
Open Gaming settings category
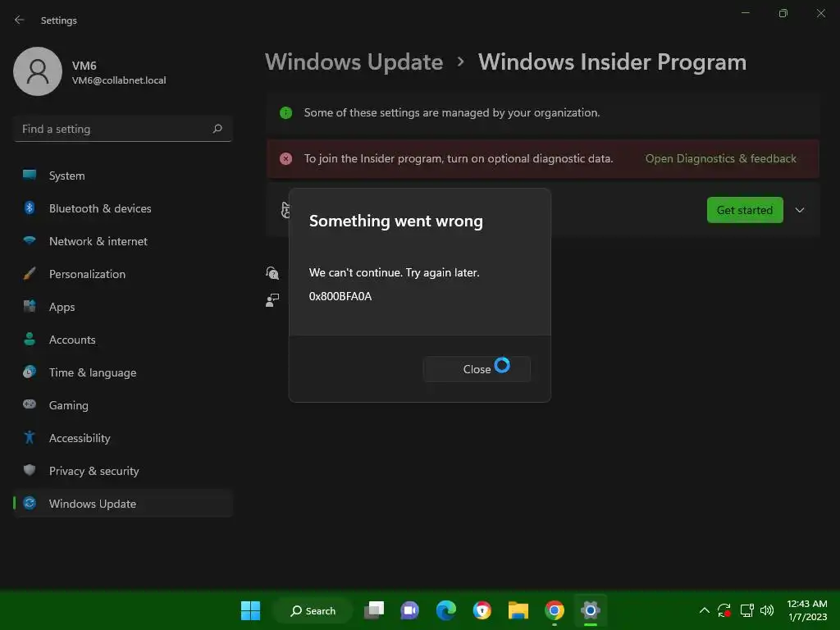tap(123, 405)
